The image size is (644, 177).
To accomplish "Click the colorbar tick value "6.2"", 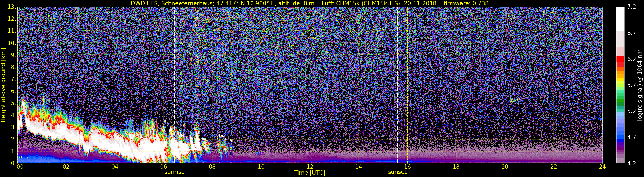I will 632,59.
